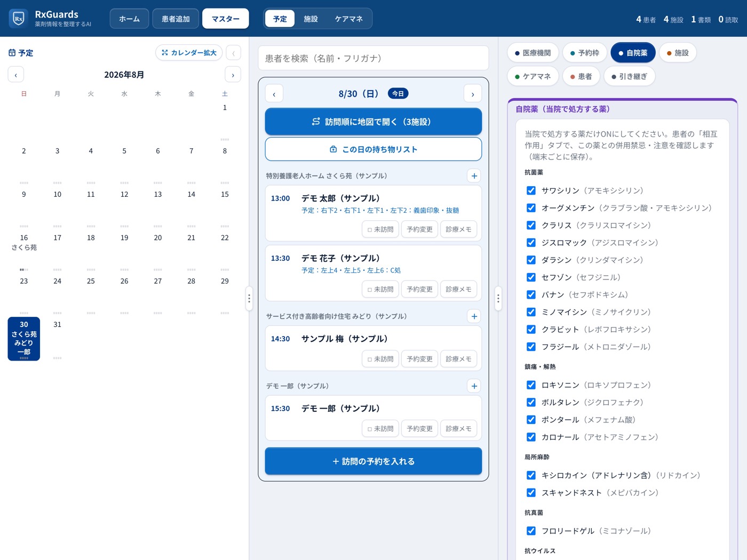
Task: Collapse the calendar side panel arrow
Action: tap(233, 53)
